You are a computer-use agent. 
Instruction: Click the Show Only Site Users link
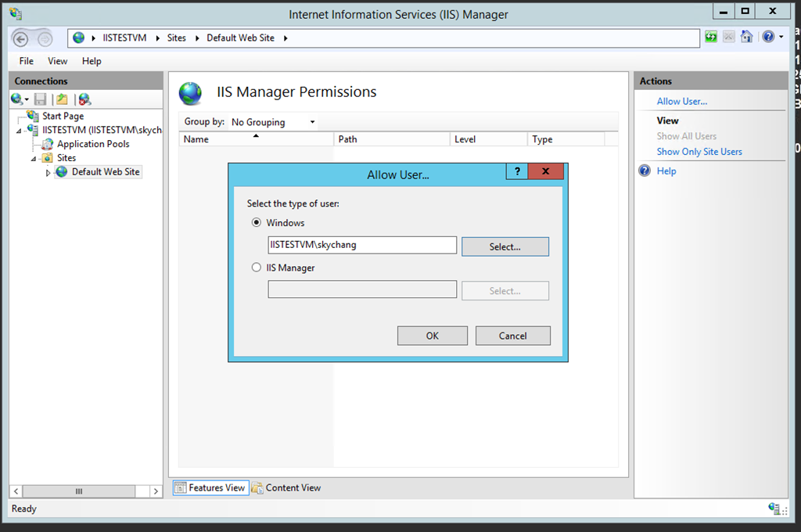[699, 152]
